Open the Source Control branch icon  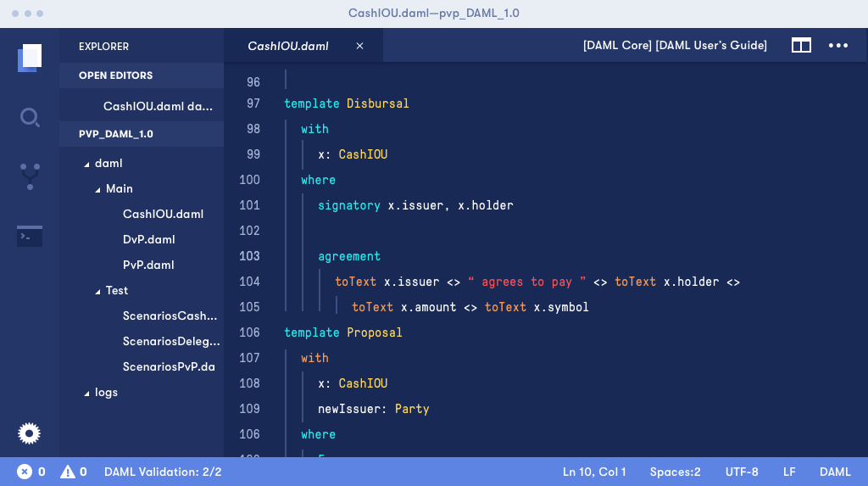coord(30,176)
